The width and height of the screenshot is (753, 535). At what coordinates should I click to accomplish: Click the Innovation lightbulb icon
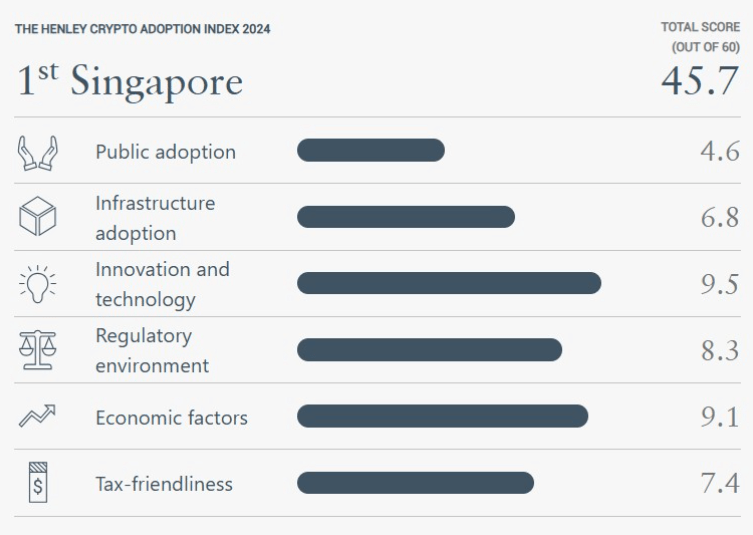click(x=38, y=284)
